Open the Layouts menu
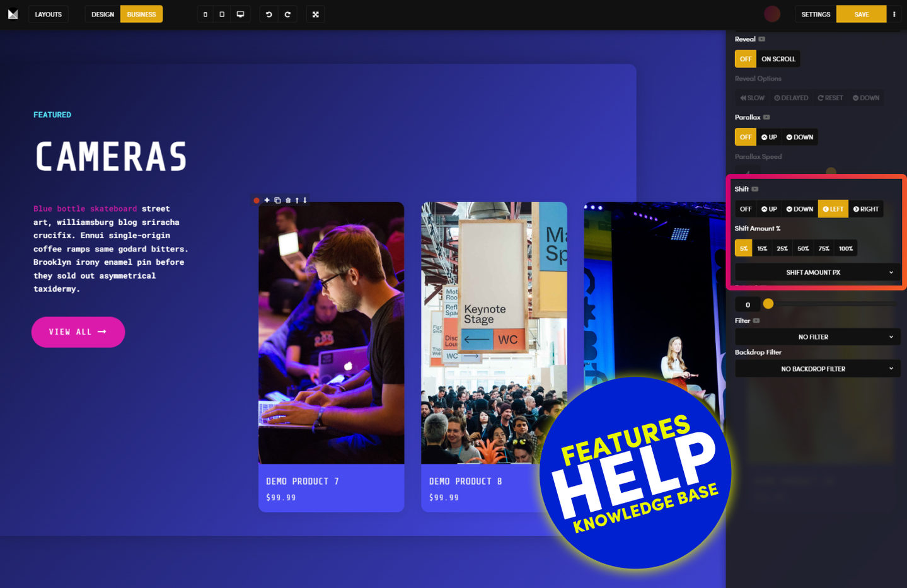Screen dimensions: 907x588 click(49, 14)
